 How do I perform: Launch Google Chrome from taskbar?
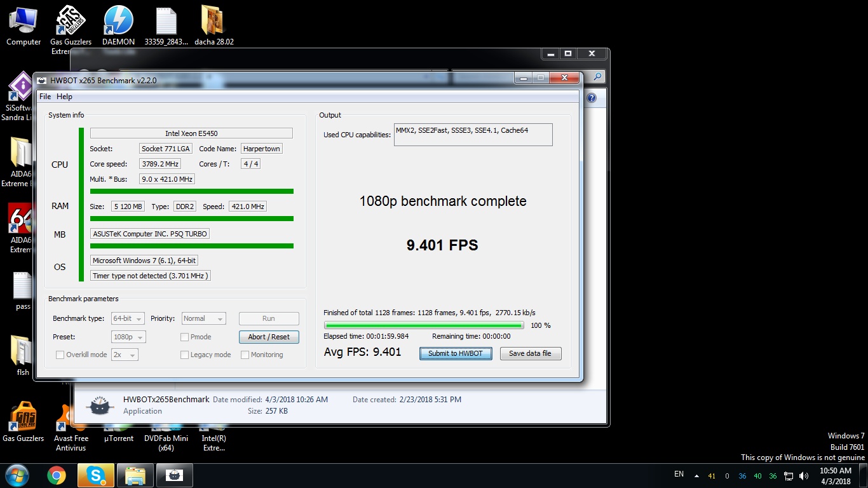[x=57, y=475]
